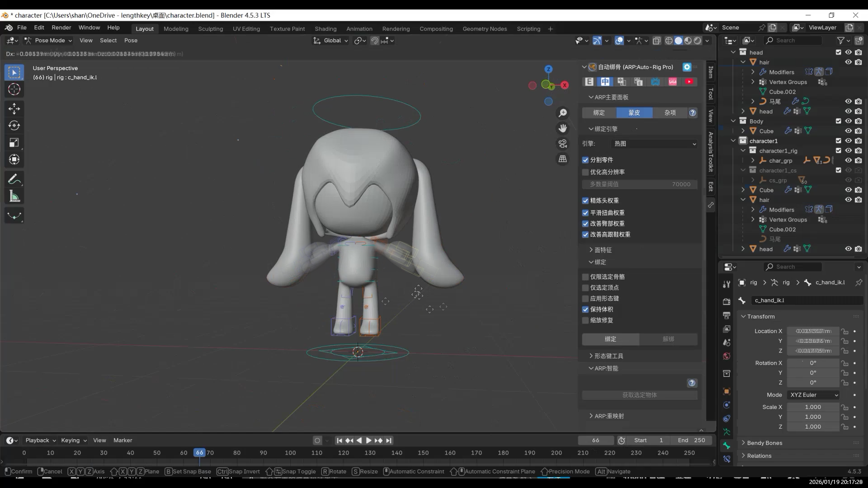Uncheck the 分割零件 checkbox
Image resolution: width=868 pixels, height=488 pixels.
tap(585, 160)
